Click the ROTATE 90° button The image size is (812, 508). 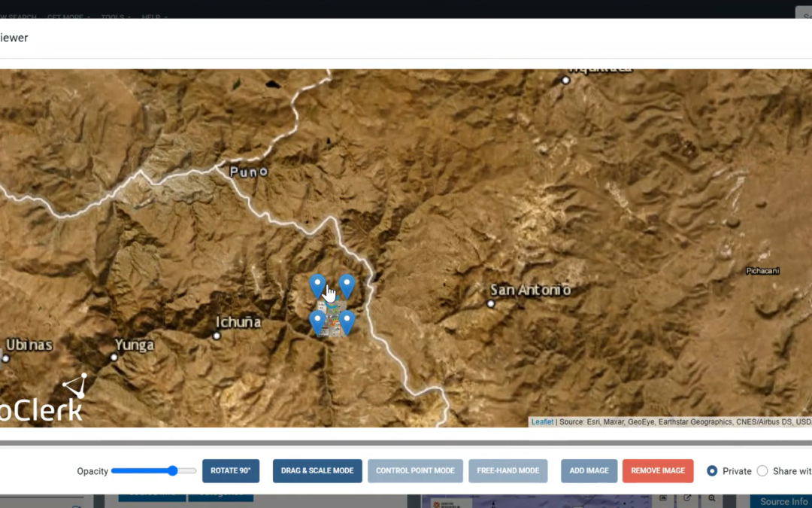230,470
